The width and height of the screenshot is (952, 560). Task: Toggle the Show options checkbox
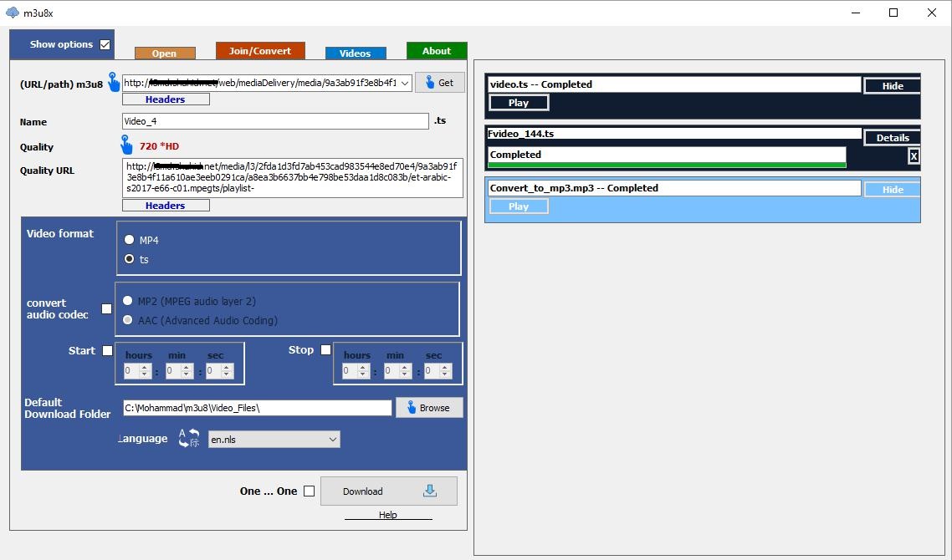[x=105, y=44]
